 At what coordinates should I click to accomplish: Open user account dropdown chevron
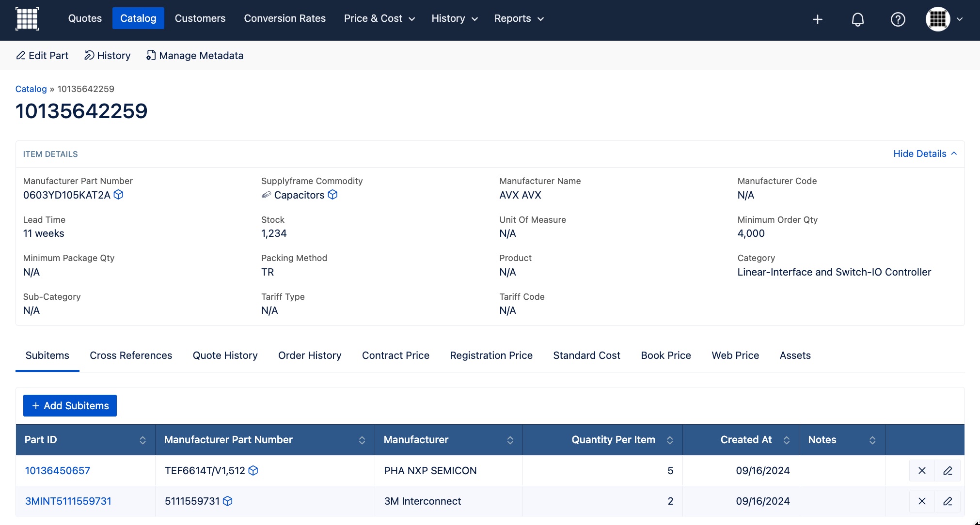click(x=960, y=19)
